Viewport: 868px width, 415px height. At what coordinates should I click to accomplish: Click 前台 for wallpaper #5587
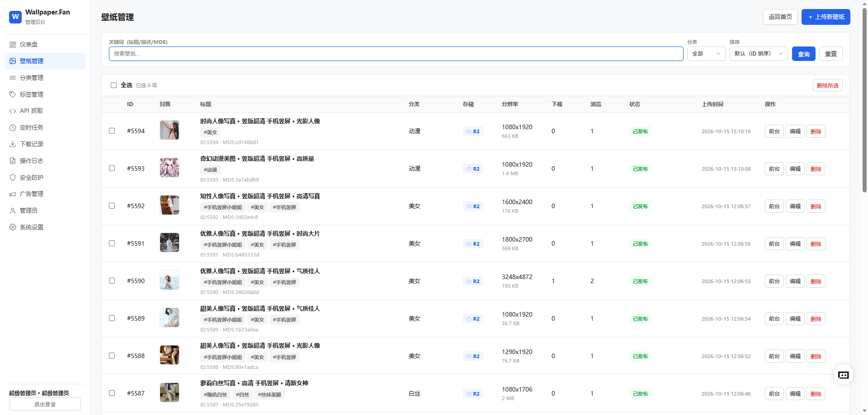click(774, 394)
